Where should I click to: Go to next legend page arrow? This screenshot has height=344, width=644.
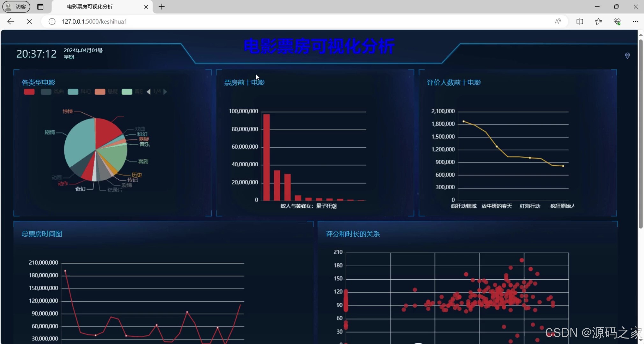tap(165, 92)
